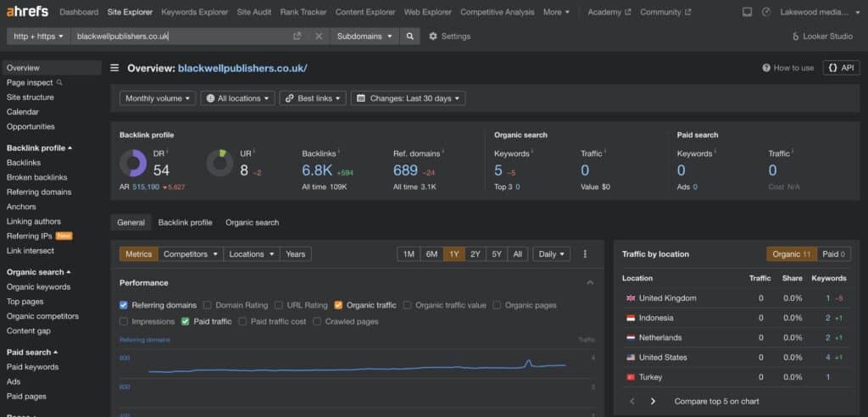
Task: Open the Monthly volume dropdown
Action: pos(158,98)
